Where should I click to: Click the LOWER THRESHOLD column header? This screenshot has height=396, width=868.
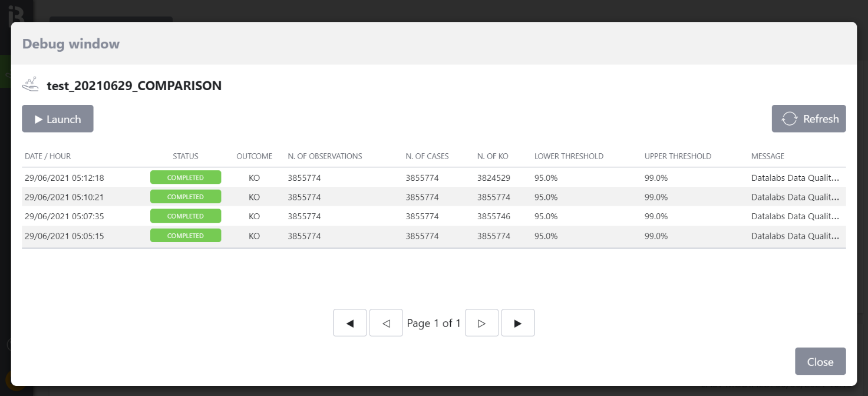coord(569,156)
